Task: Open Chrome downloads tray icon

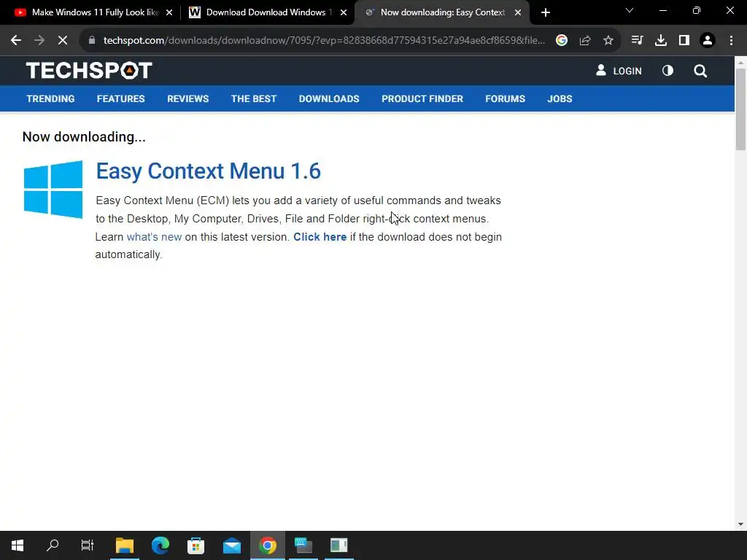Action: 661,41
